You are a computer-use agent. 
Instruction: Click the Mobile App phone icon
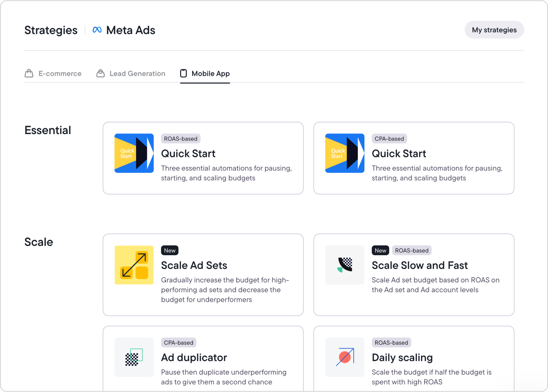point(184,73)
